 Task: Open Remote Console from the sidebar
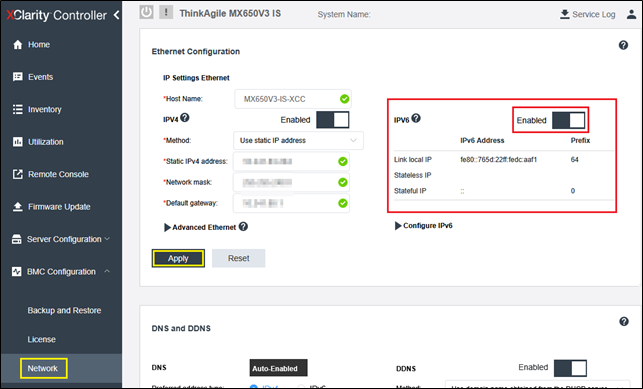pyautogui.click(x=58, y=174)
